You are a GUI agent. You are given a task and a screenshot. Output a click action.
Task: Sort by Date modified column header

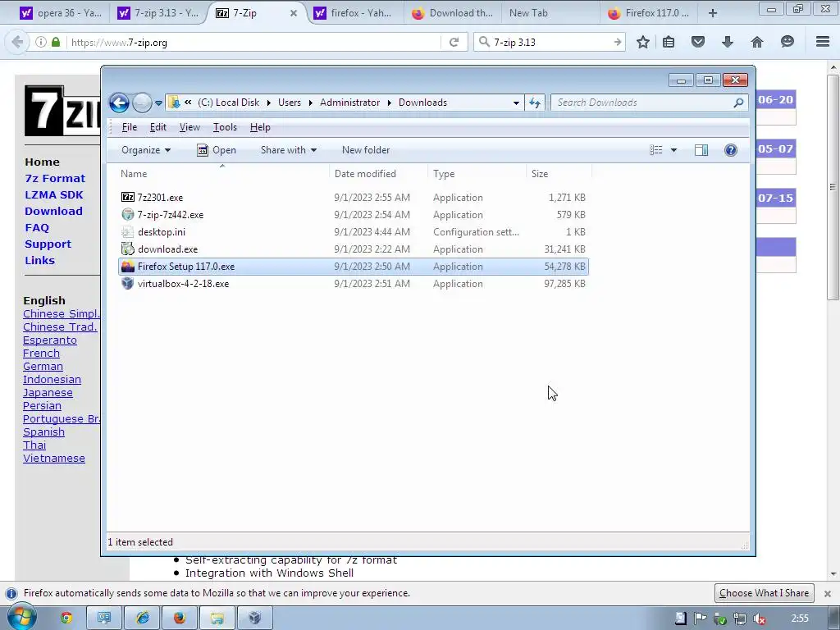[x=378, y=174]
